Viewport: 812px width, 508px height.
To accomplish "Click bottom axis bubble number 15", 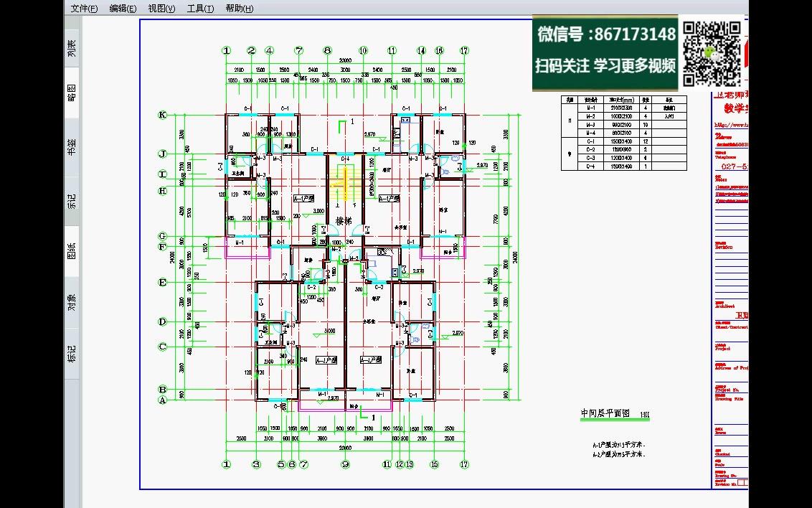I will (435, 464).
